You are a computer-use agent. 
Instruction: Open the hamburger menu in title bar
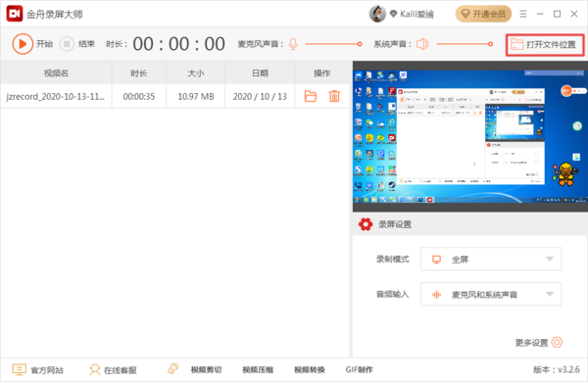[523, 14]
